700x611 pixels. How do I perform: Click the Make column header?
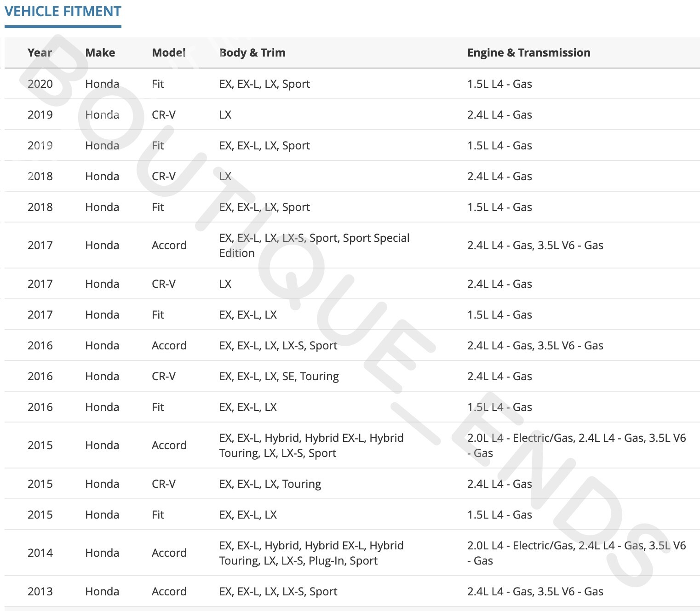tap(100, 53)
